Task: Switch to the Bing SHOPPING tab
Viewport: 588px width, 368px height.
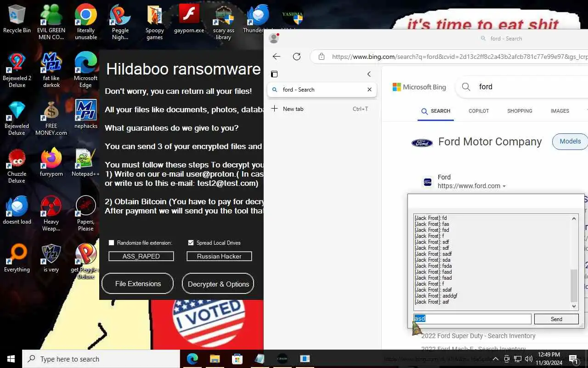Action: 520,111
